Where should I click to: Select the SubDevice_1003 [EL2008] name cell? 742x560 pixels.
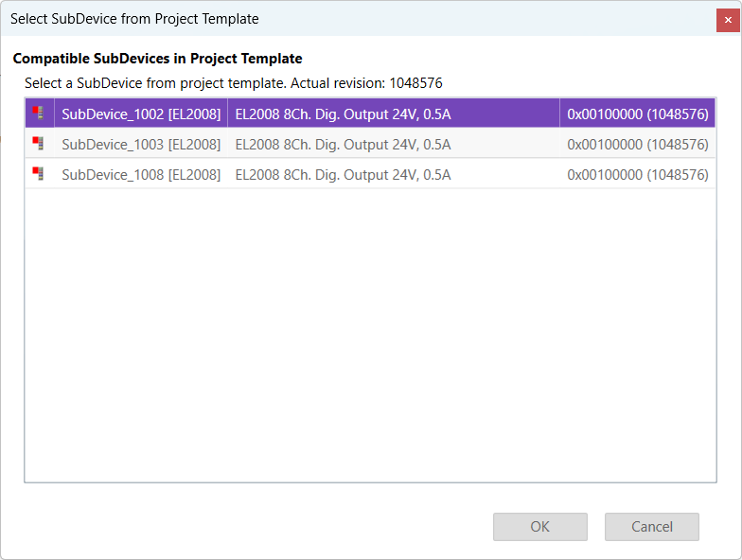tap(141, 144)
